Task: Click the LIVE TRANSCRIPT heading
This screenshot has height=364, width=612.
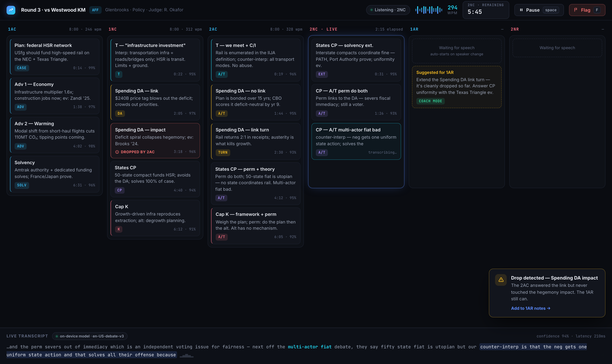Action: coord(27,336)
